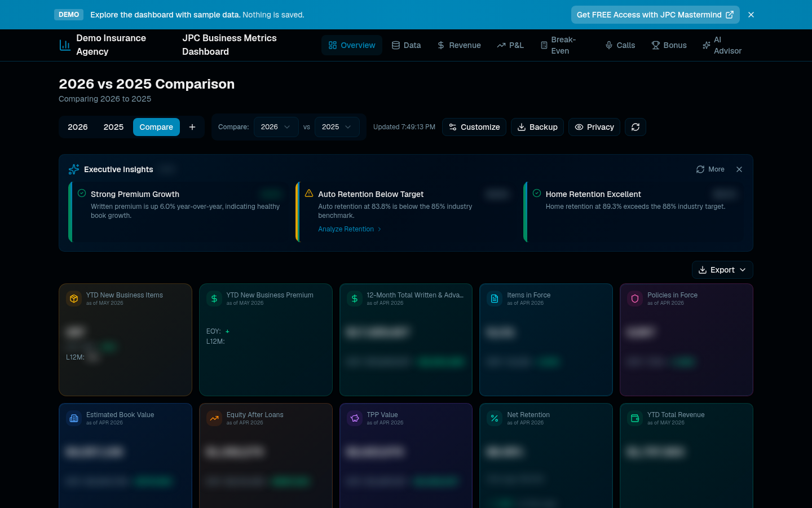Toggle Privacy mode

[x=594, y=127]
